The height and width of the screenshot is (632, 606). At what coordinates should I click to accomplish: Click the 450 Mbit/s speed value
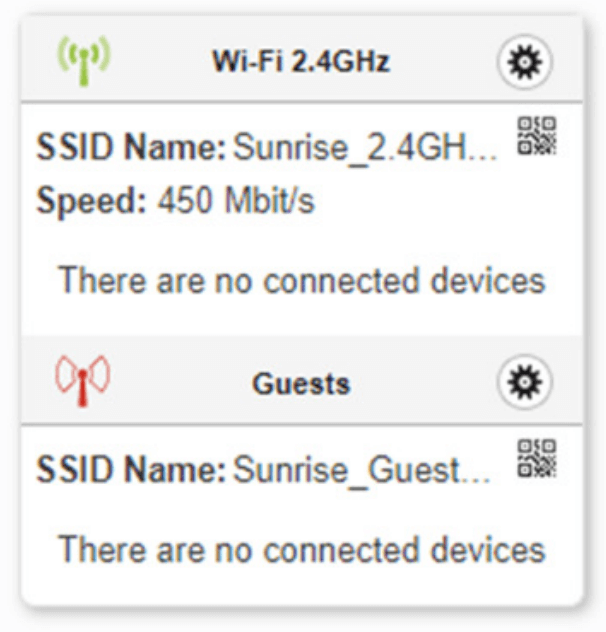235,202
